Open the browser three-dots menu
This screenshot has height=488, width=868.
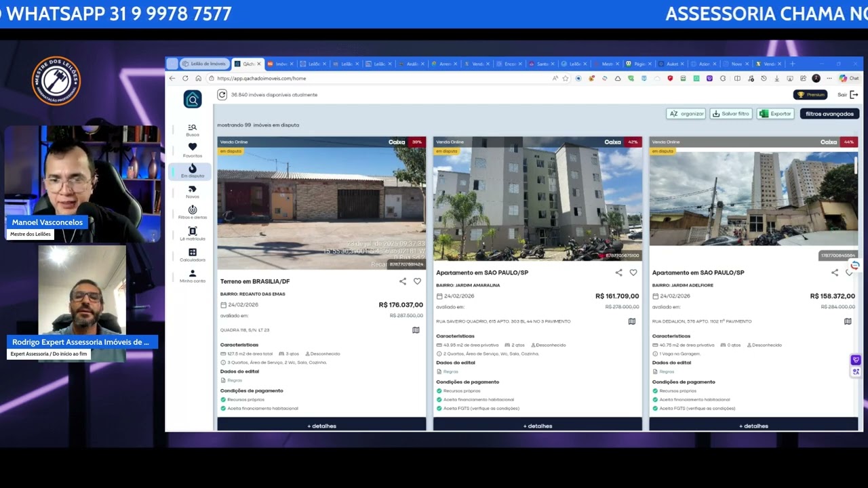pyautogui.click(x=829, y=79)
